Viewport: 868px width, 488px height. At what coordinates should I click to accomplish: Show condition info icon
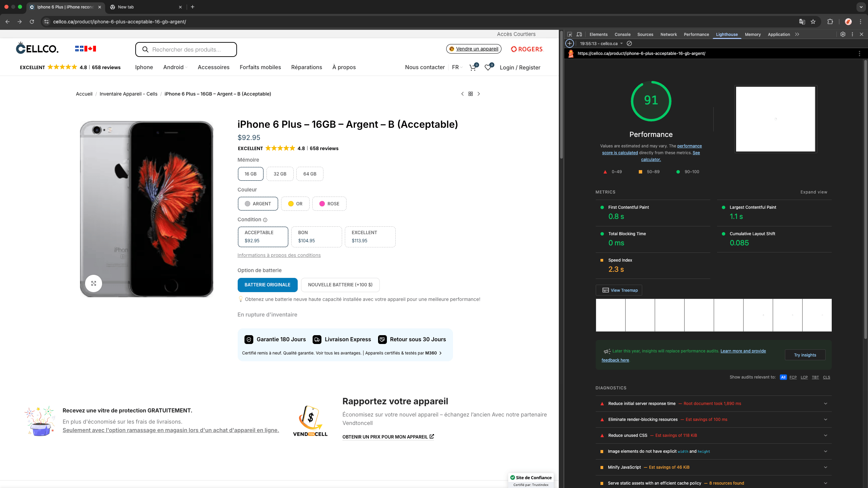265,220
